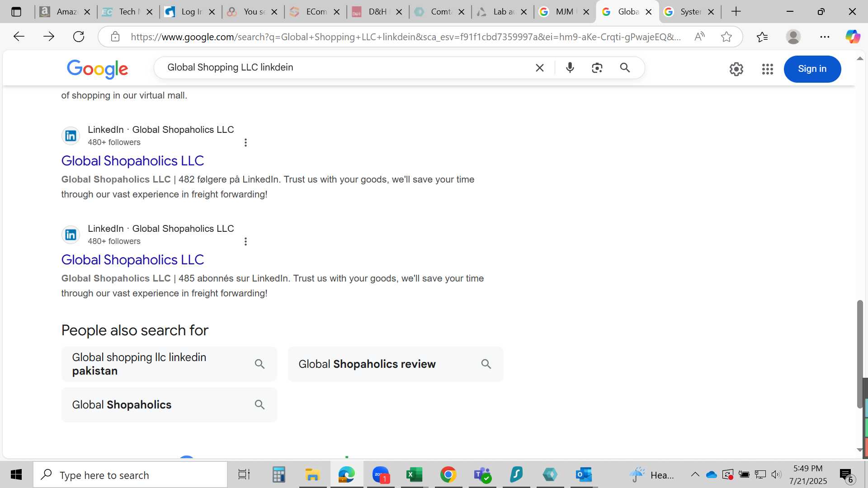This screenshot has height=488, width=868.
Task: Search by image with Google Lens
Action: click(597, 68)
